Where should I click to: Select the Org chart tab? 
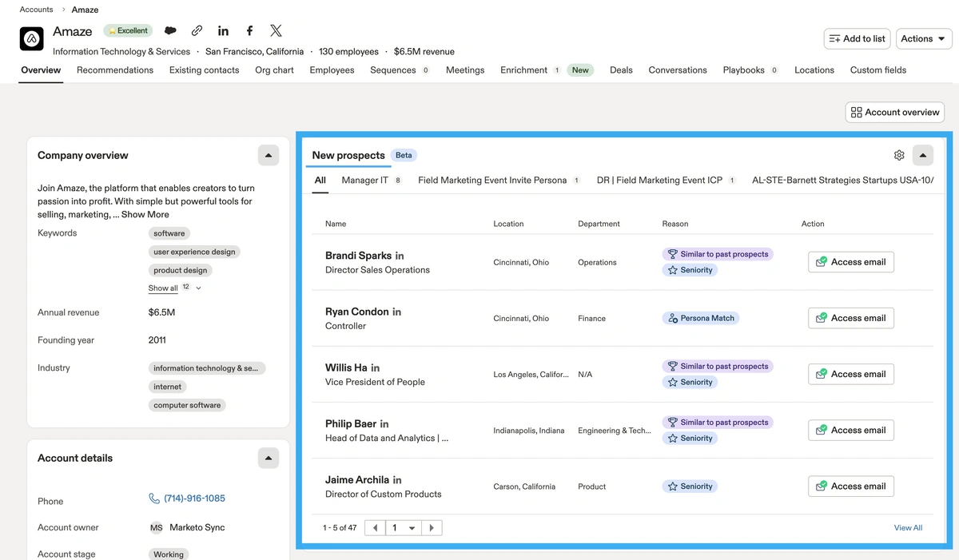[274, 70]
